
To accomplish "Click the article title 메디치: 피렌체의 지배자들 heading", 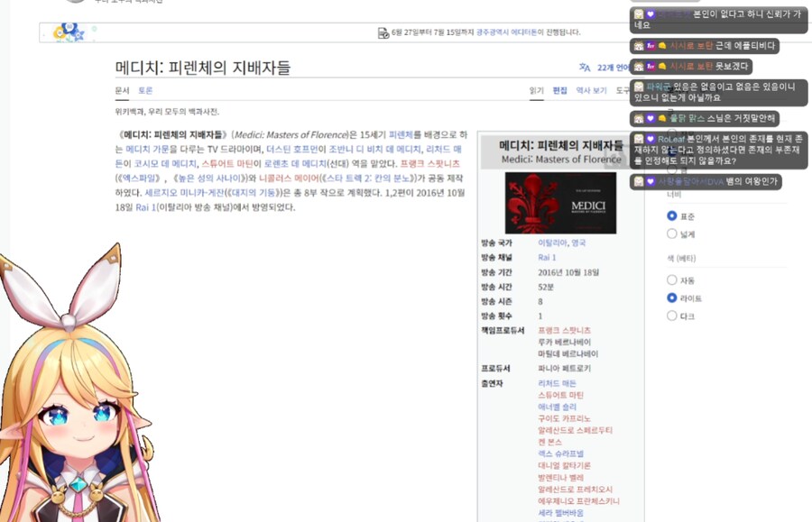I will click(203, 68).
